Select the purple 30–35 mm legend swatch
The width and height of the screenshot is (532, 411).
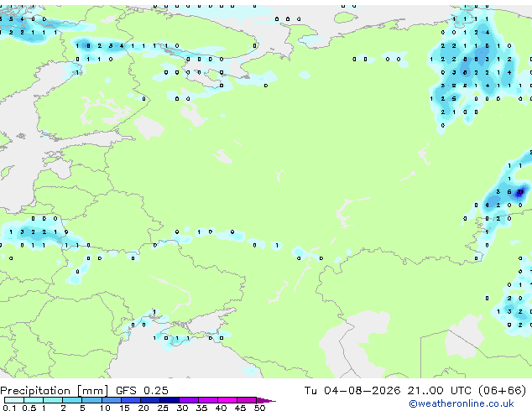[x=189, y=400]
